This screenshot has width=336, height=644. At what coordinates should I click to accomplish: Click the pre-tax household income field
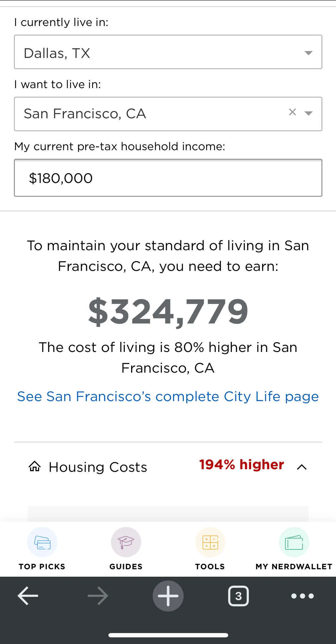[x=168, y=178]
